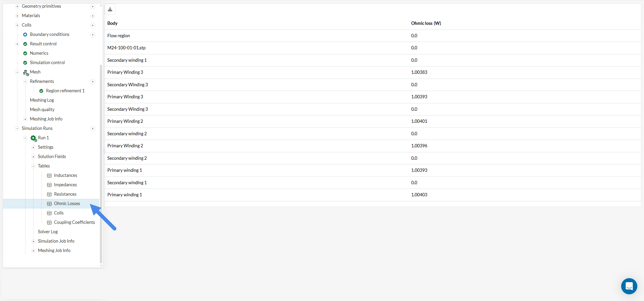
Task: Click the Inductances table icon
Action: [x=49, y=175]
